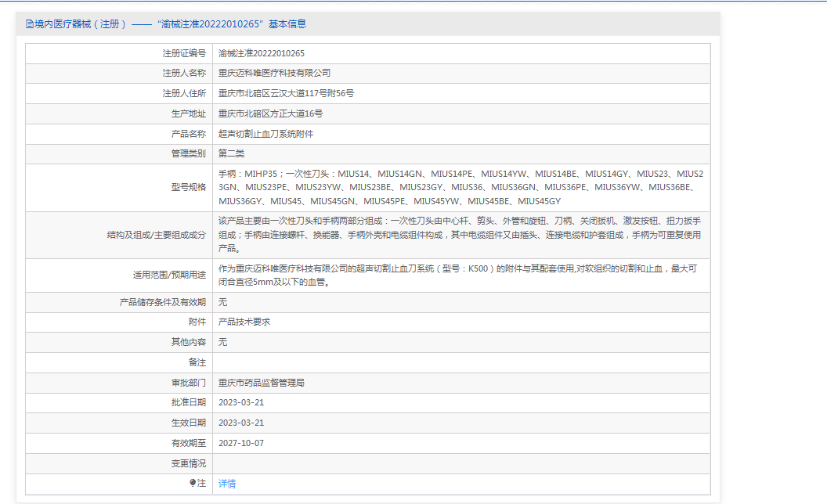This screenshot has height=504, width=827.
Task: Click the 2023-03-21 date in the 生效日期 row
Action: (241, 423)
